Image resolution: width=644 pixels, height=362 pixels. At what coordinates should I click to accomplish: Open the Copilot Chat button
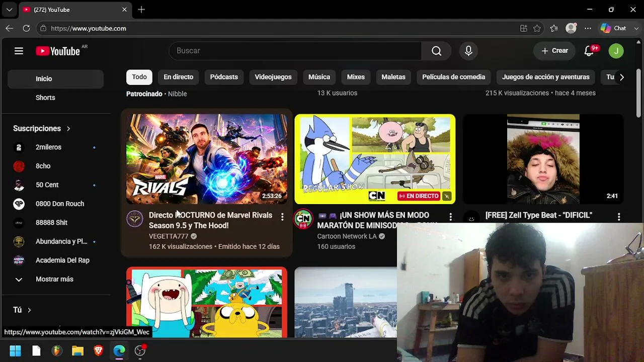[613, 29]
